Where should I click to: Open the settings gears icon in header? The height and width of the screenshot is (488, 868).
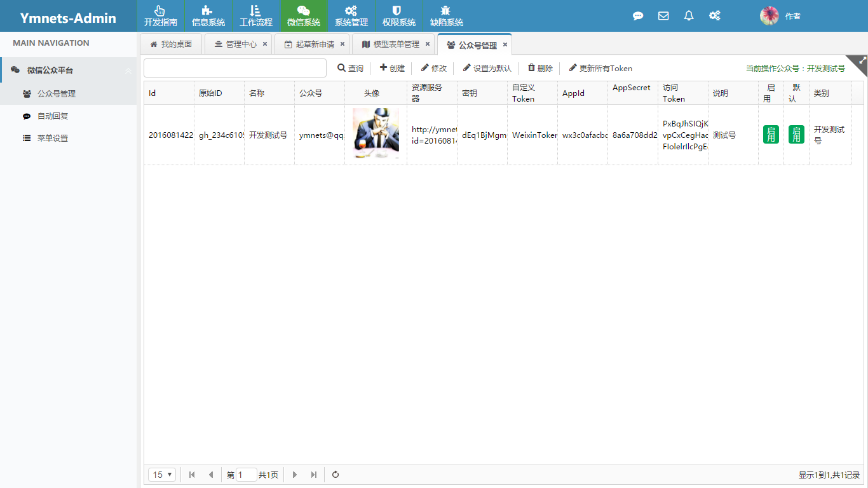(x=715, y=16)
